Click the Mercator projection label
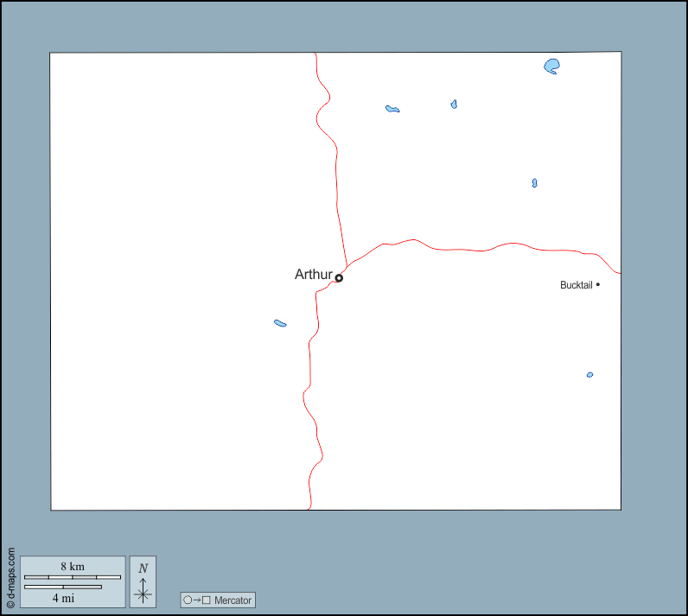Screen dimensions: 688x616 coord(233,600)
